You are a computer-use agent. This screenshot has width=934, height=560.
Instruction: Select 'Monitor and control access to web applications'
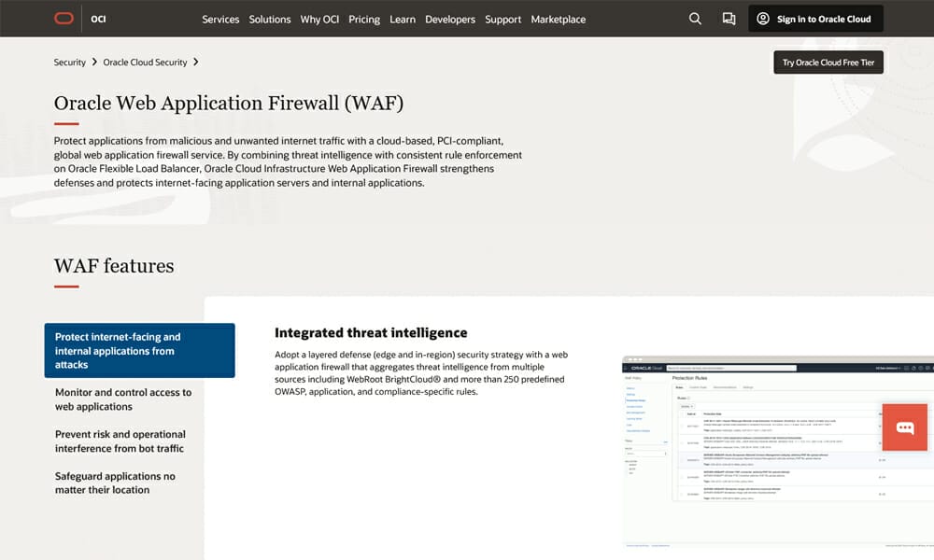[x=122, y=399]
